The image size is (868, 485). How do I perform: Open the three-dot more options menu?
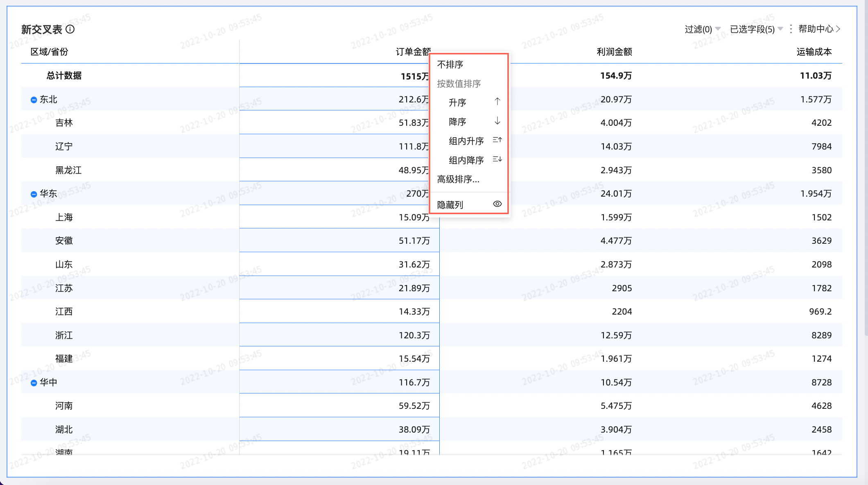click(x=791, y=29)
